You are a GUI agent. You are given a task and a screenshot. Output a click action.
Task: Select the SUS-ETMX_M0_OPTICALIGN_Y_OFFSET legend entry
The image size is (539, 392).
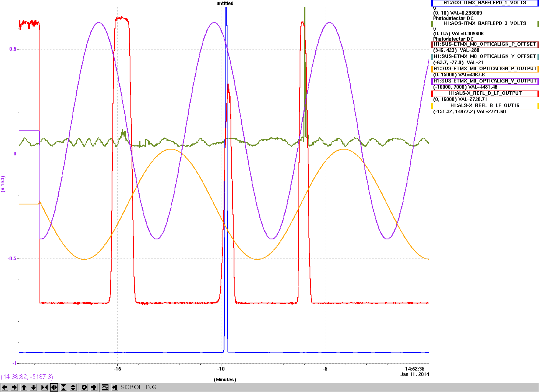485,56
